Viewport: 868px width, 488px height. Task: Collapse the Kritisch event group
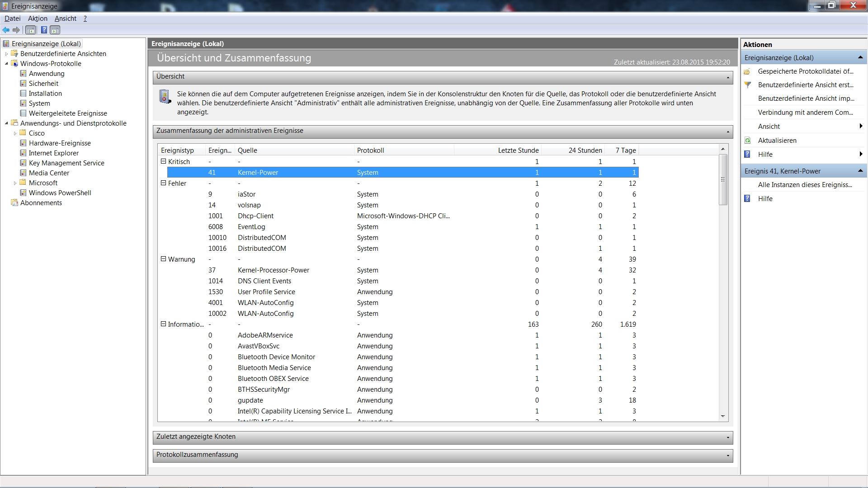coord(164,161)
